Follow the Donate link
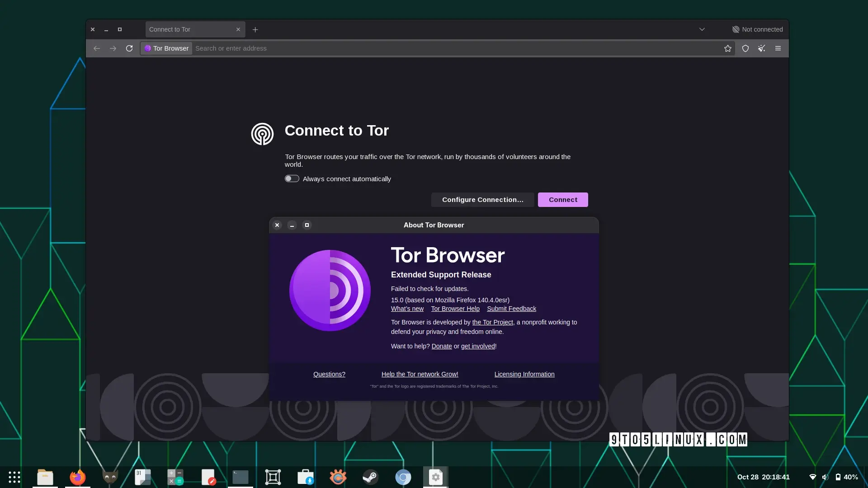This screenshot has width=868, height=488. pyautogui.click(x=442, y=346)
